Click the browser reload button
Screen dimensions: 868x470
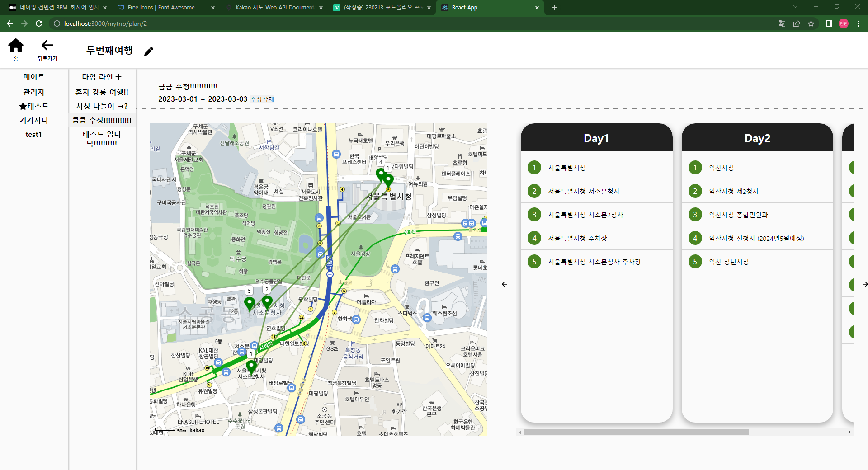point(39,23)
